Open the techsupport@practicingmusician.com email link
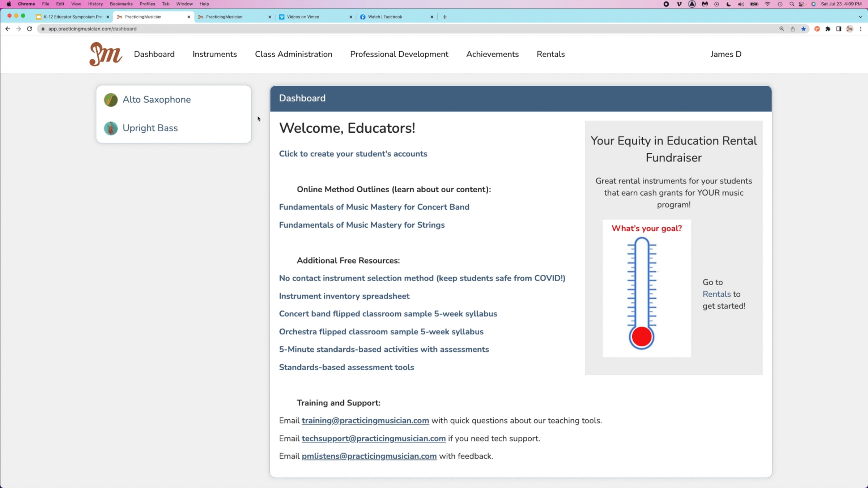This screenshot has height=488, width=868. 374,438
